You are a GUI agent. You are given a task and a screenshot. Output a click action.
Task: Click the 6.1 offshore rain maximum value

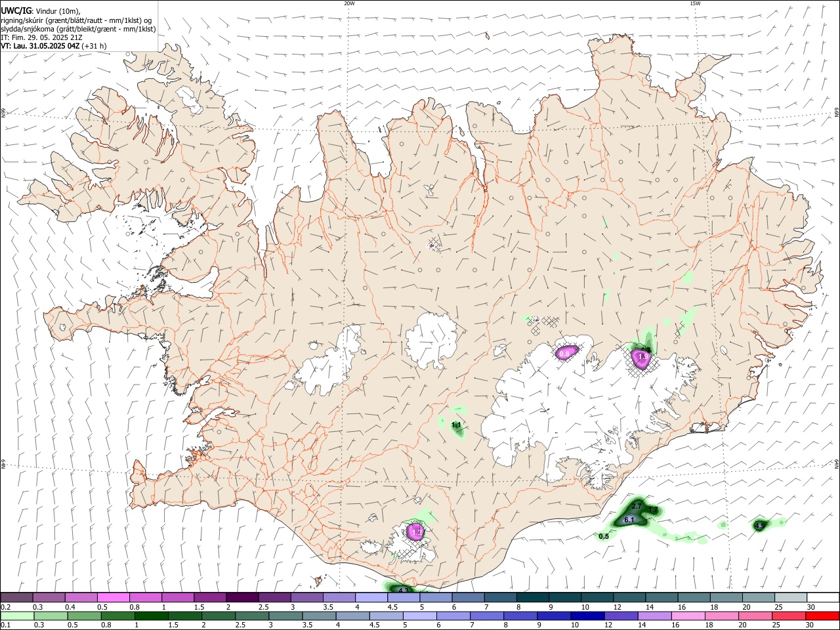tap(629, 520)
